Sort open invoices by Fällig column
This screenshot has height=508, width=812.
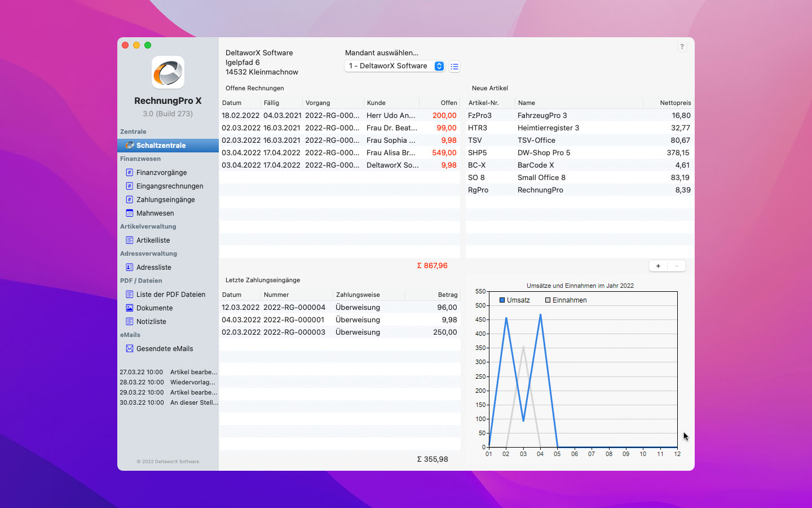tap(281, 103)
